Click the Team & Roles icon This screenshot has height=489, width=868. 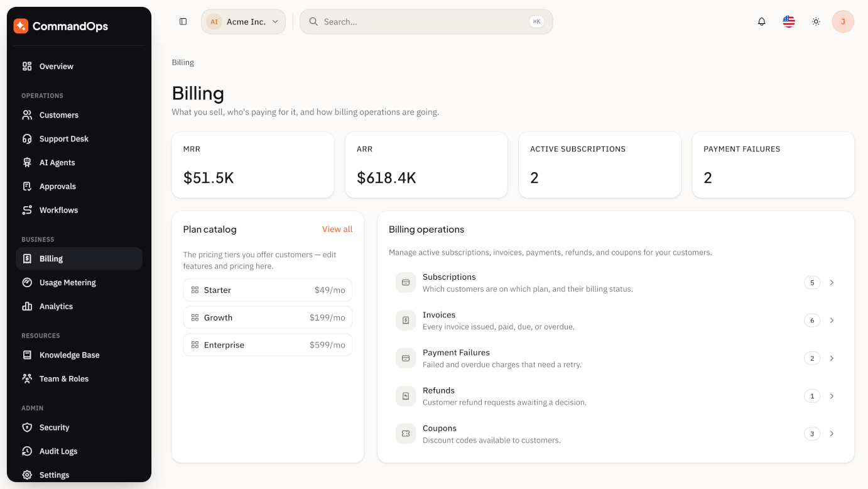(x=27, y=379)
